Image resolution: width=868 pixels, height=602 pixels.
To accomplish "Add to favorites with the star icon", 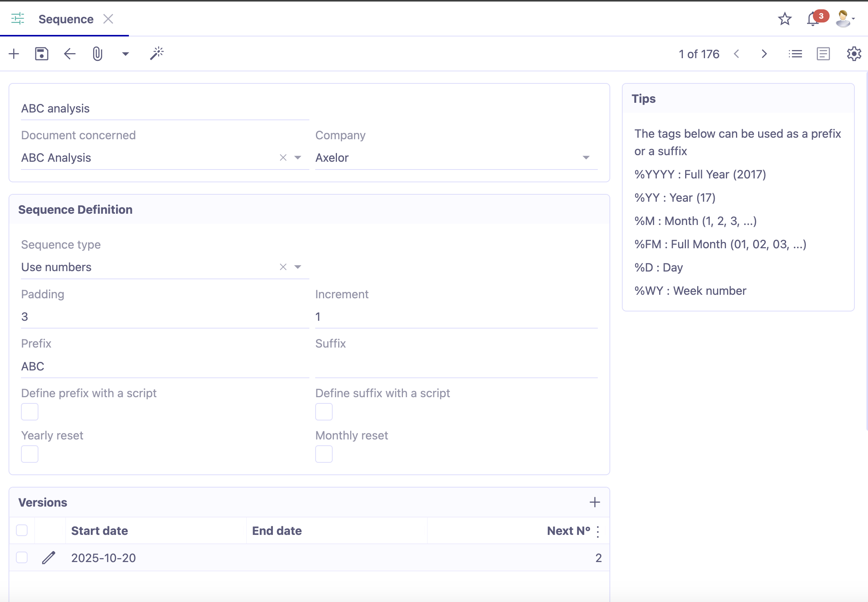I will pyautogui.click(x=785, y=19).
